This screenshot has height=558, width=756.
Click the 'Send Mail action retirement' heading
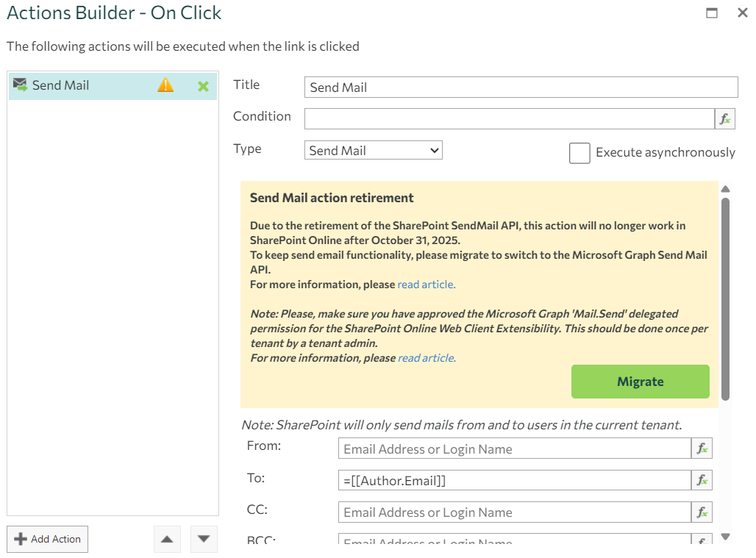pos(332,198)
